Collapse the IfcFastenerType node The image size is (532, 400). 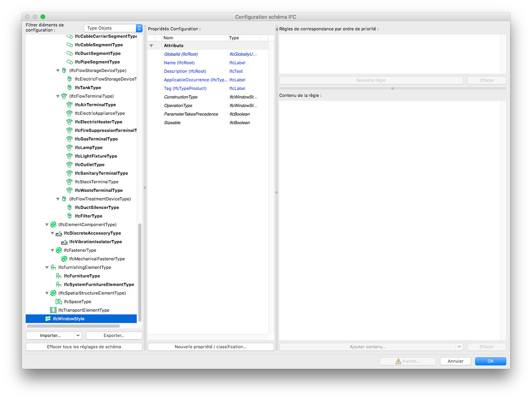[53, 251]
